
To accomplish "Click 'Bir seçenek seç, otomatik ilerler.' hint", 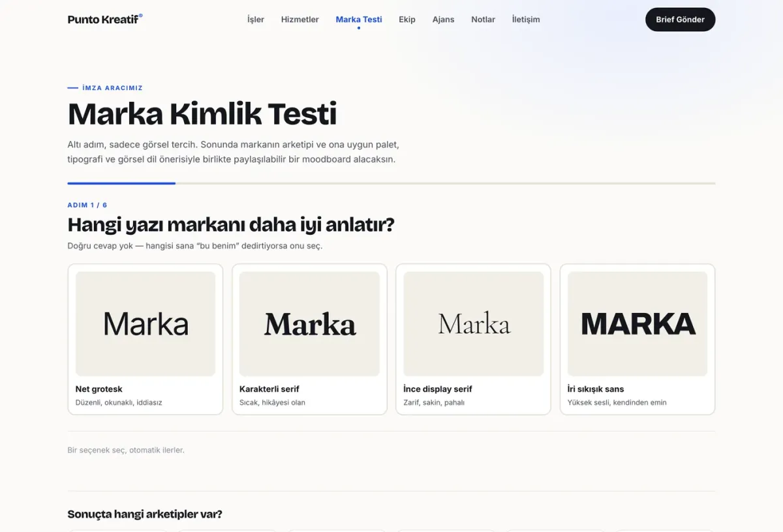I will pyautogui.click(x=126, y=450).
